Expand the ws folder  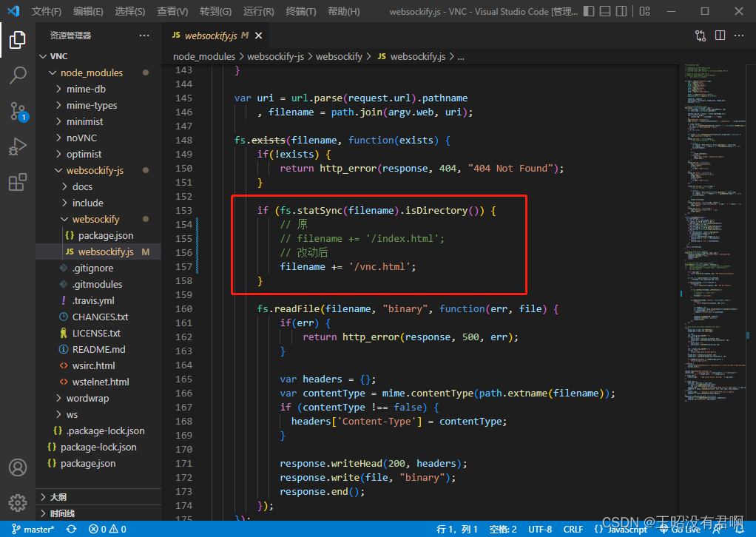[98, 414]
